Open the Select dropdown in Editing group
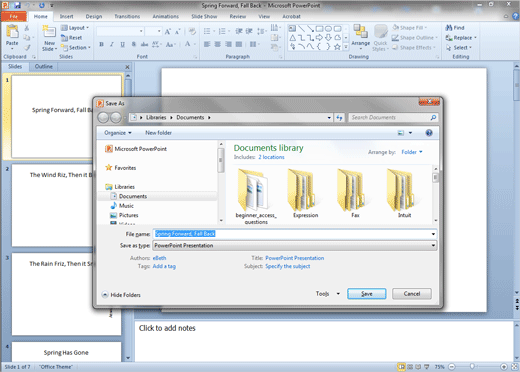This screenshot has height=372, width=520. [x=459, y=48]
